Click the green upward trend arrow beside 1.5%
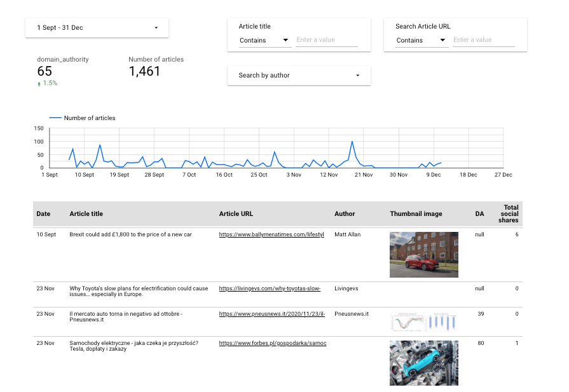 point(38,83)
